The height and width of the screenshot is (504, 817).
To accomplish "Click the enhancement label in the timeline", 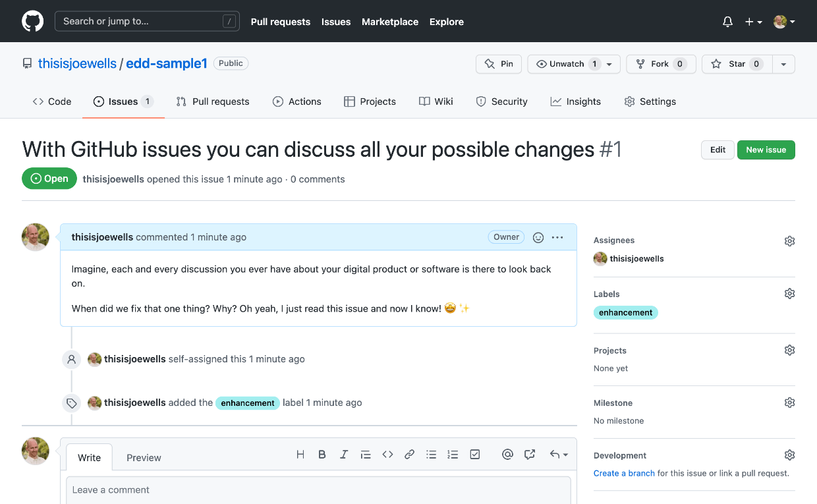I will 248,403.
